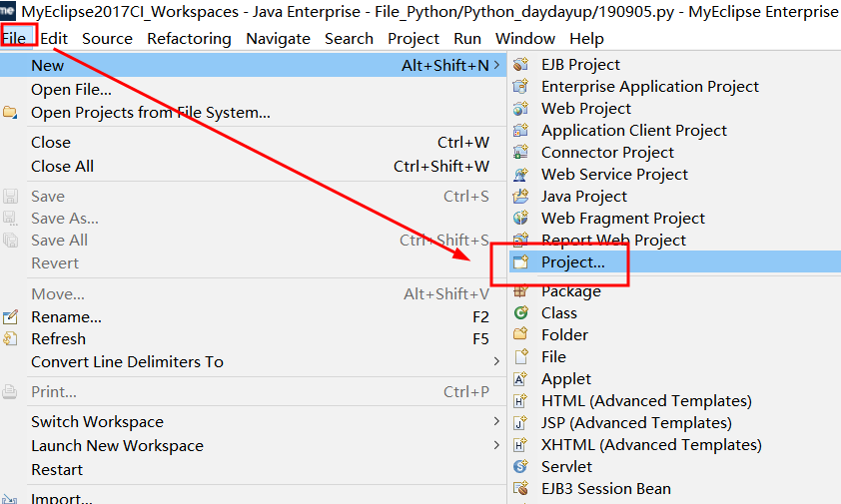Click the green Class icon
Image resolution: width=841 pixels, height=504 pixels.
click(x=520, y=313)
